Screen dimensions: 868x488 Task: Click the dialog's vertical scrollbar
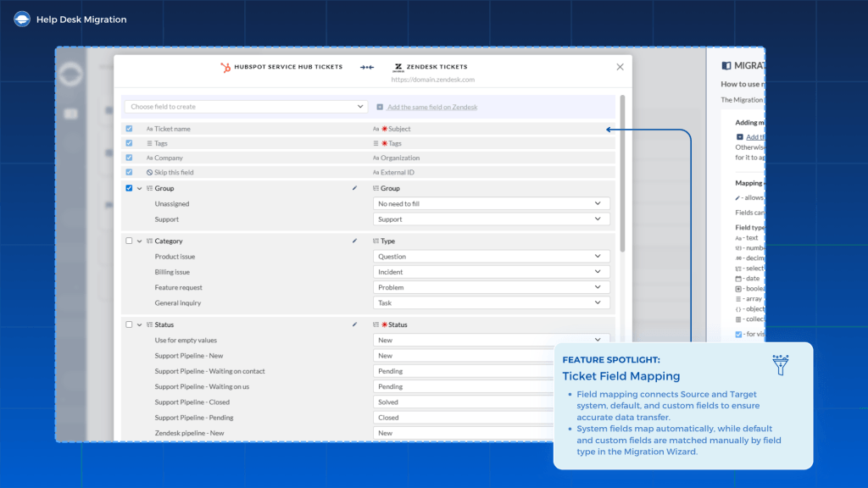[x=623, y=173]
